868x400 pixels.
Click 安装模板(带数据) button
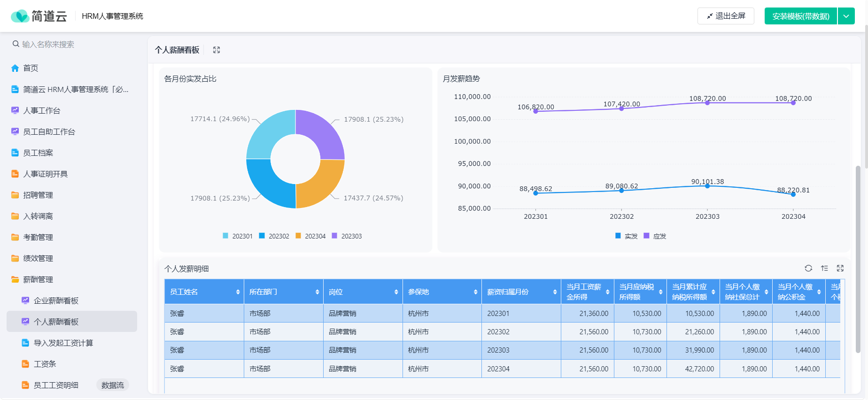pos(801,16)
